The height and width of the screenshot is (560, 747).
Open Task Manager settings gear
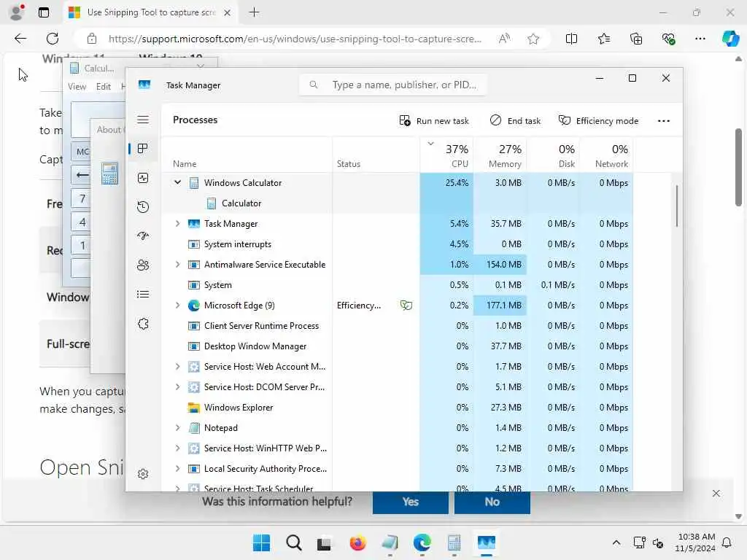(143, 474)
